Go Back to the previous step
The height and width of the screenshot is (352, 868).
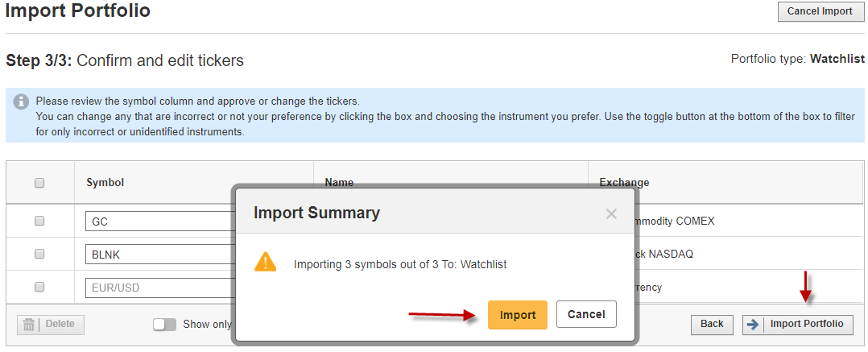(x=712, y=325)
